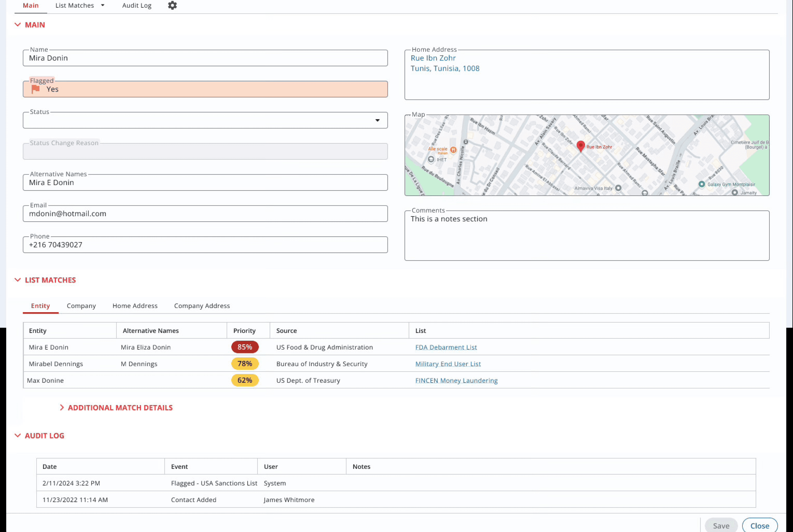The height and width of the screenshot is (532, 793).
Task: Click the 85% priority badge
Action: [x=245, y=347]
